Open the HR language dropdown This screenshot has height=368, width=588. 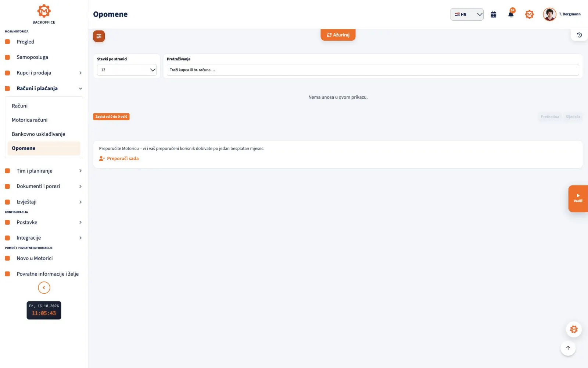tap(467, 14)
